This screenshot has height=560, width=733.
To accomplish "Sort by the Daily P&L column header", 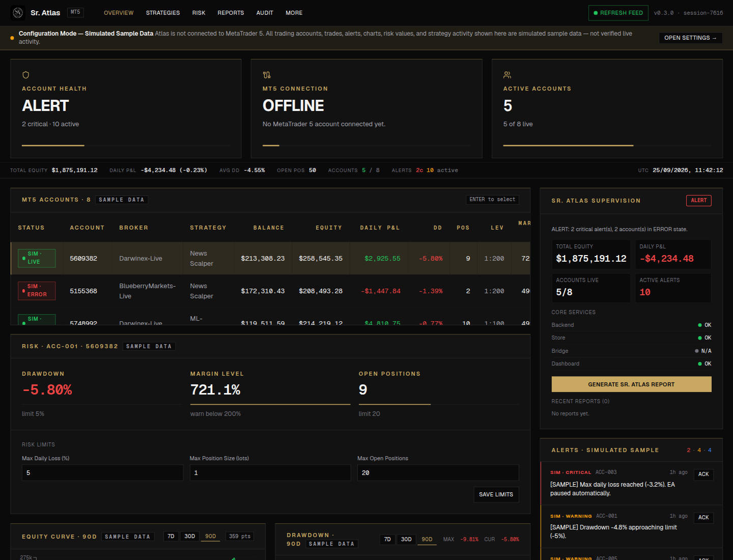I will tap(380, 228).
